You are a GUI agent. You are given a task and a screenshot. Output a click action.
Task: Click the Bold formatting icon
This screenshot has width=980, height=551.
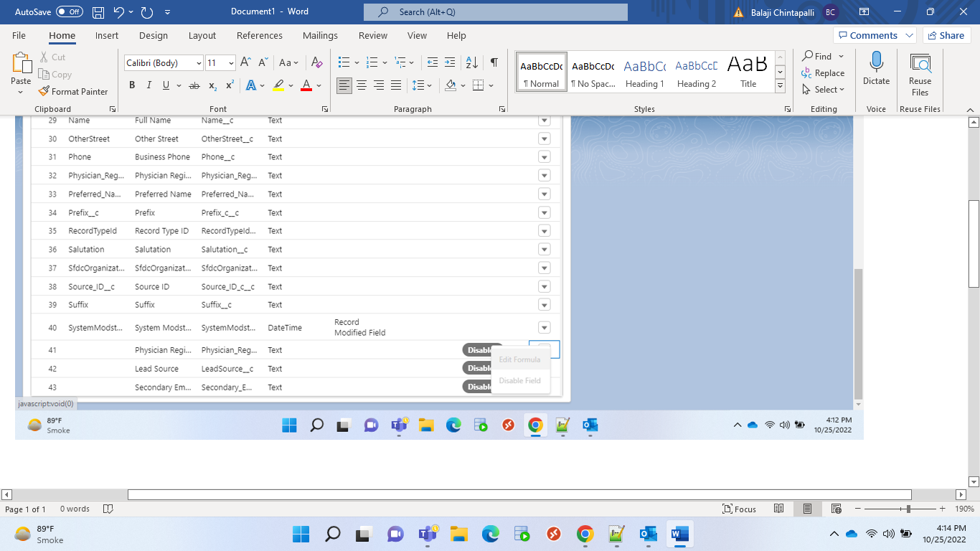(x=132, y=85)
